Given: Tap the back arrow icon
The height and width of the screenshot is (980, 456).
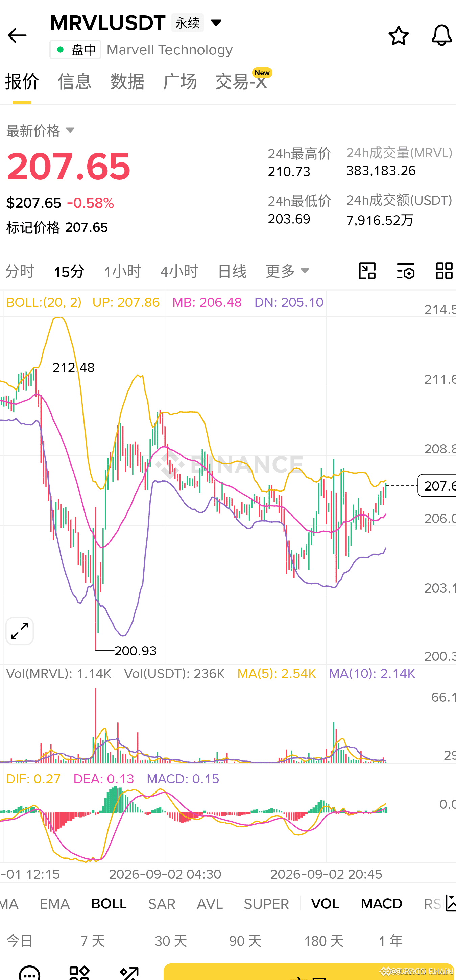Looking at the screenshot, I should point(17,36).
